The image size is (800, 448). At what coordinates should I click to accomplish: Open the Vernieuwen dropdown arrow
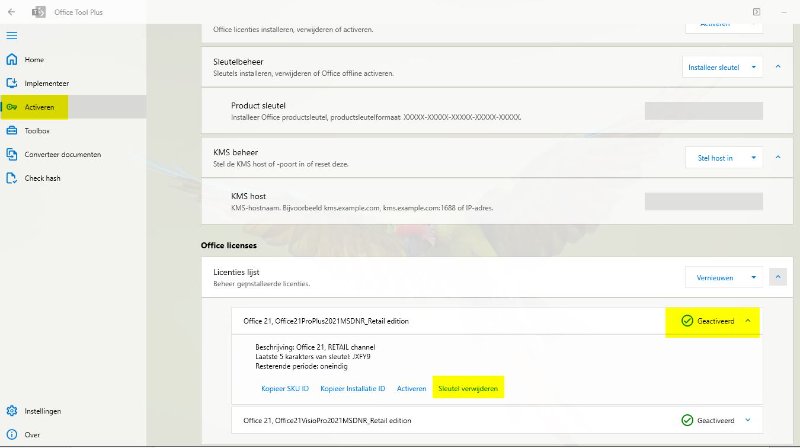coord(754,278)
